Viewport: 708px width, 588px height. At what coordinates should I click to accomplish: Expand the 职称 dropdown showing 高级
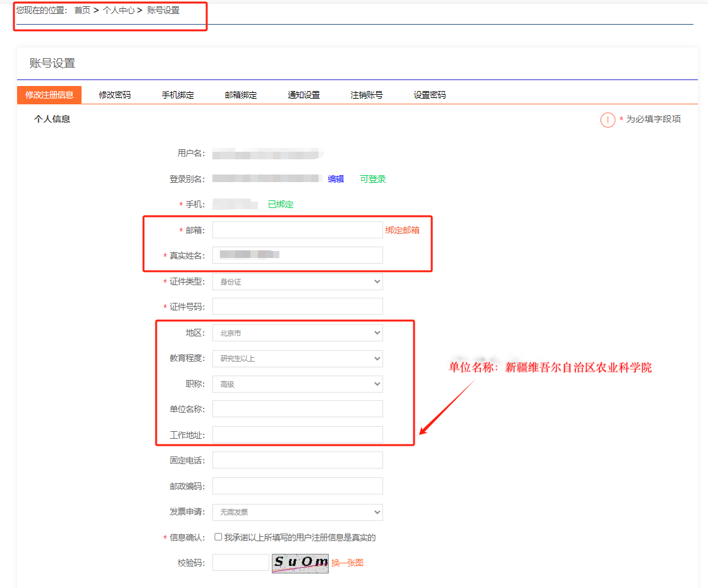pyautogui.click(x=297, y=384)
